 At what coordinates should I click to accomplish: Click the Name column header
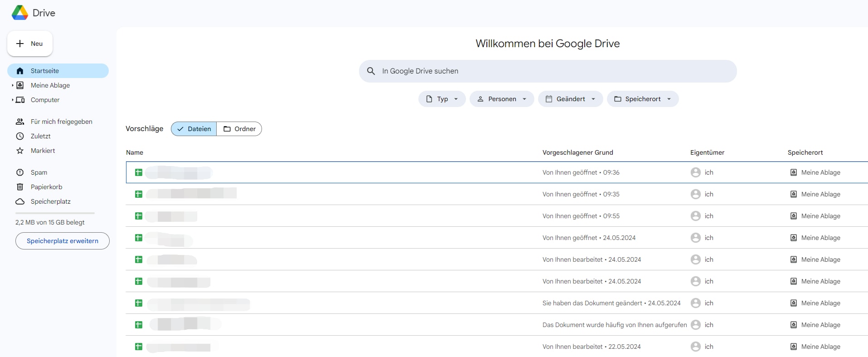click(x=135, y=152)
